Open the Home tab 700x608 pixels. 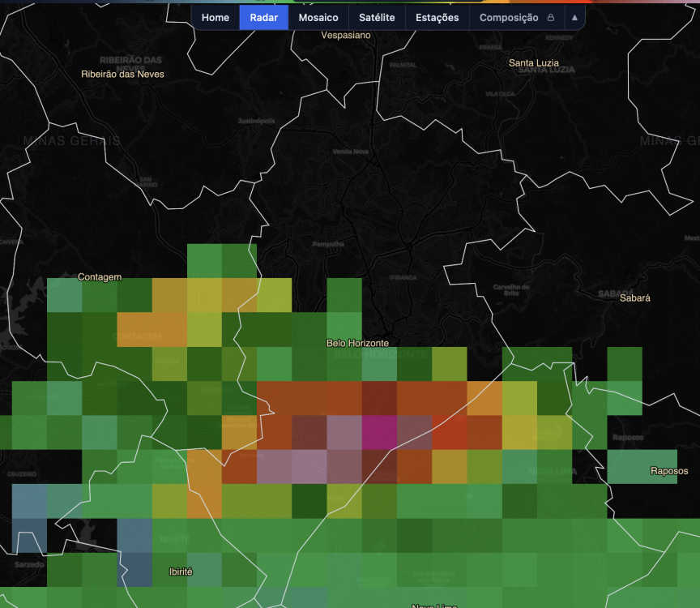click(216, 17)
